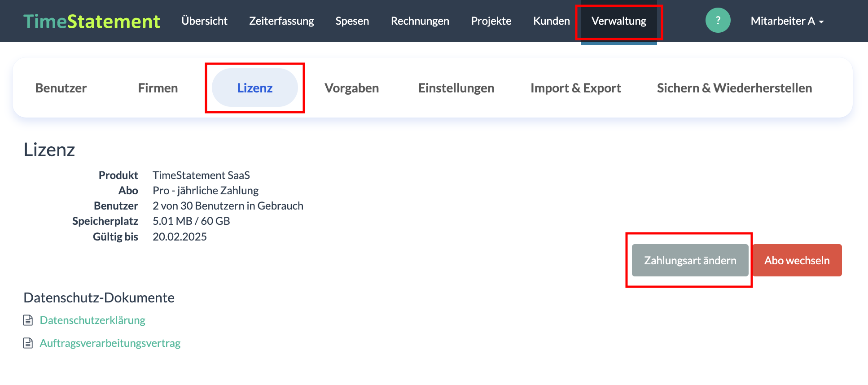The image size is (868, 385).
Task: Click the 'Lizenz' page heading
Action: click(x=49, y=149)
